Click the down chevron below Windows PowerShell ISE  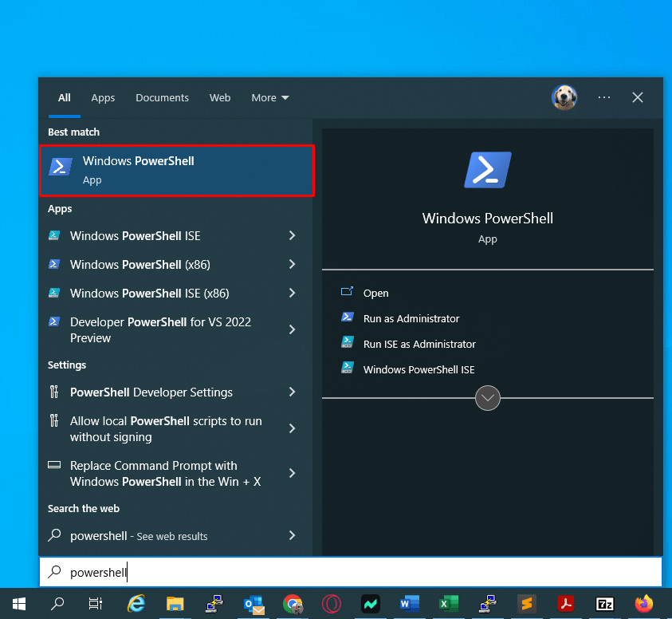[x=487, y=398]
